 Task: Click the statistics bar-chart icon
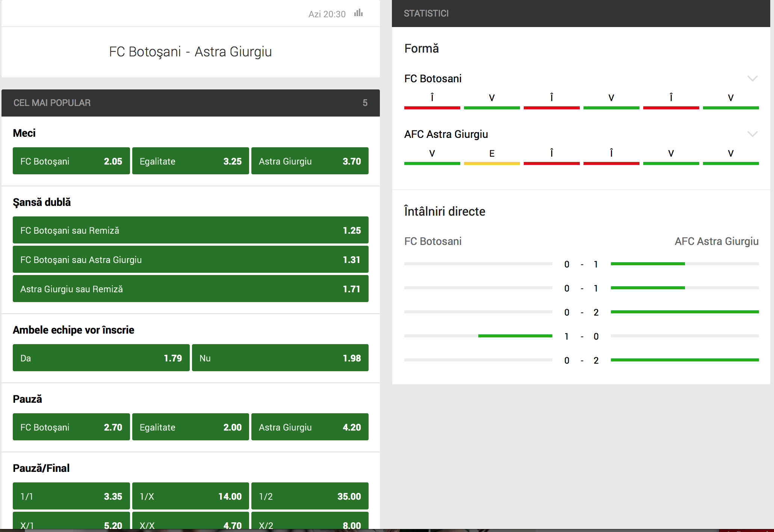coord(358,13)
